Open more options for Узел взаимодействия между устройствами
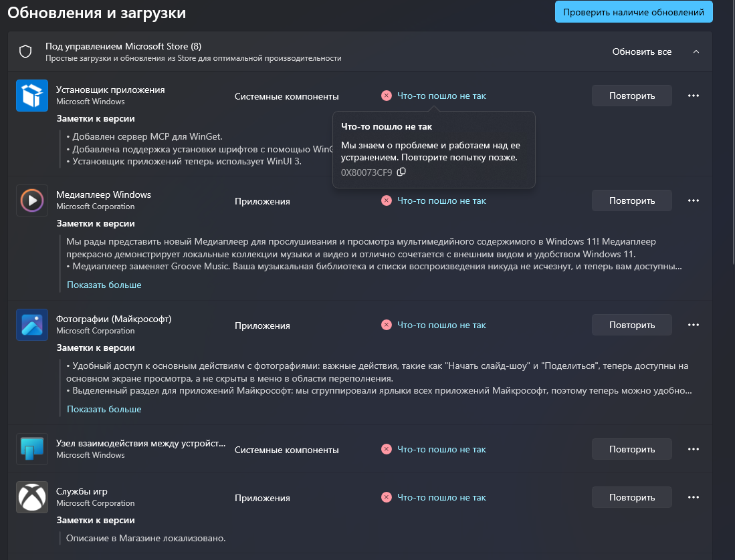Screen dimensions: 735x560 (694, 449)
